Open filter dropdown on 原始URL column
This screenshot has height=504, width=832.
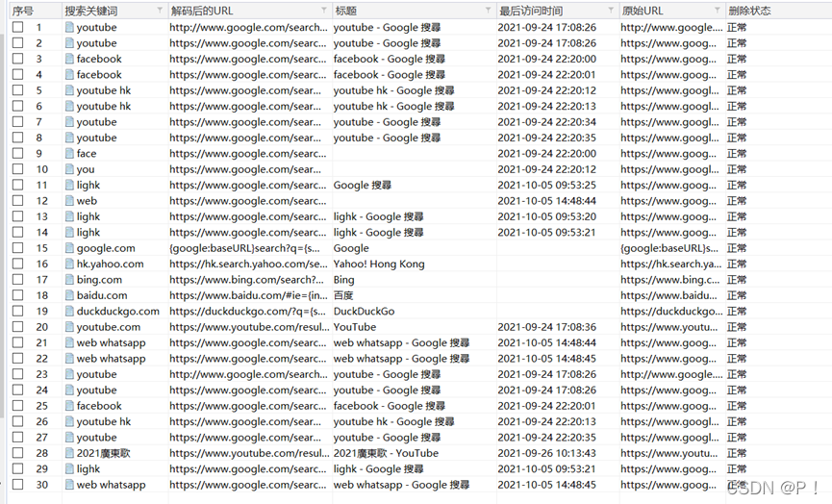tap(718, 10)
